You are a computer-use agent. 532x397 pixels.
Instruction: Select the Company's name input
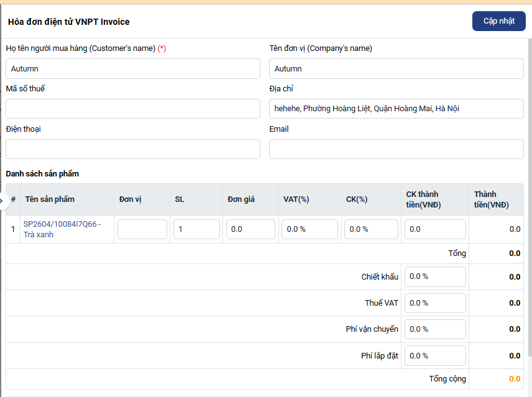click(x=396, y=69)
